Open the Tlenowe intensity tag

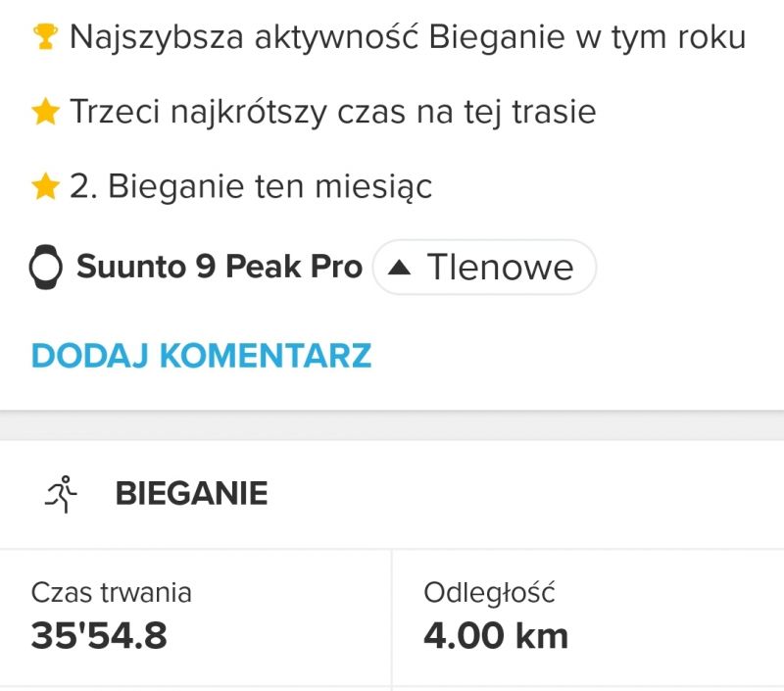click(484, 267)
